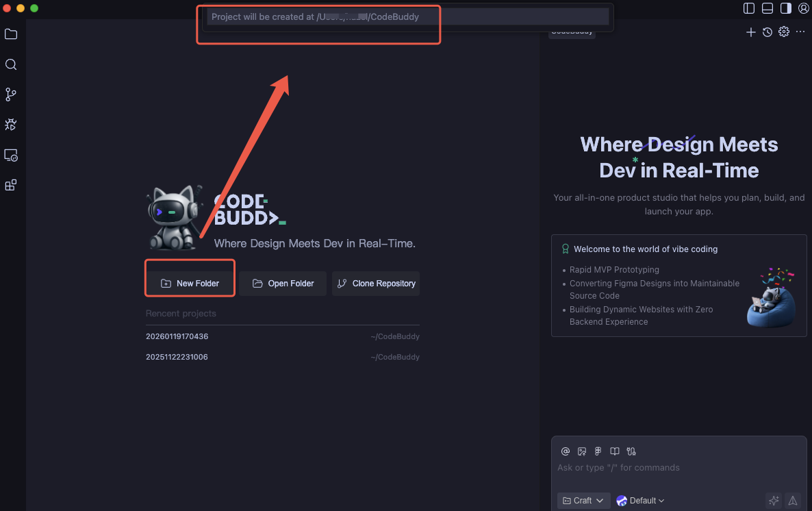The width and height of the screenshot is (812, 511).
Task: Click 'Converting Figma Designs into Maintainable' text
Action: tap(655, 284)
